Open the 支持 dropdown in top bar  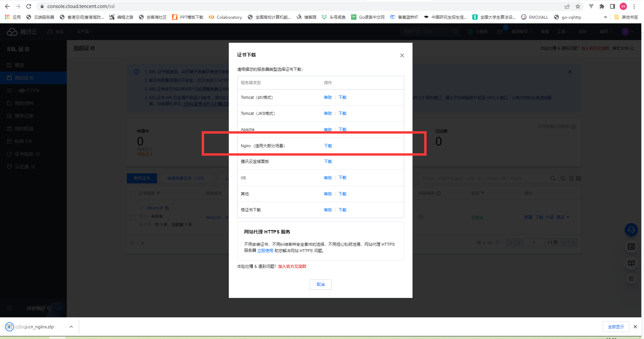pyautogui.click(x=584, y=32)
